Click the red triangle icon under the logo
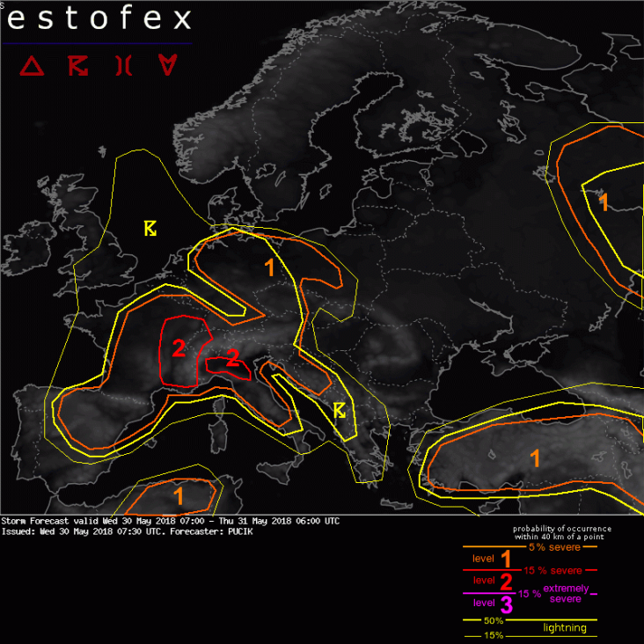644x644 pixels. [x=33, y=66]
